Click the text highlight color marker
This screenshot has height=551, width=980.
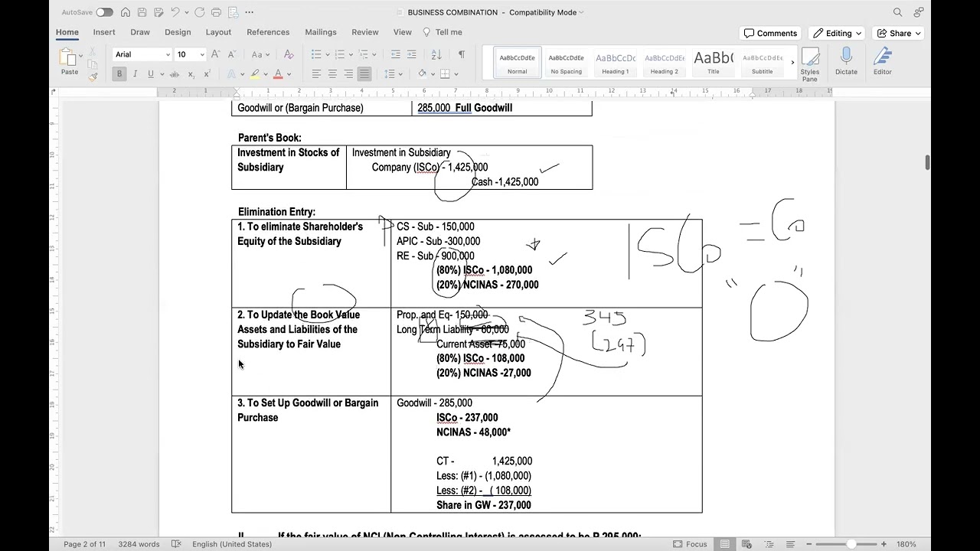(x=255, y=73)
